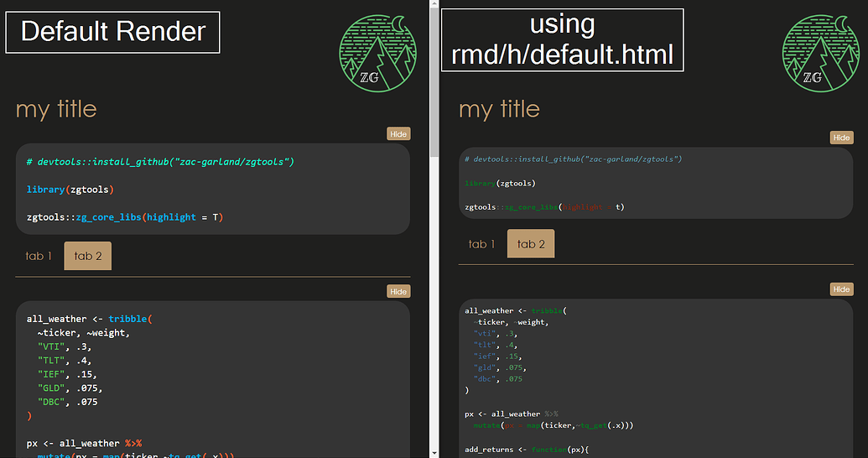Viewport: 868px width, 458px height.
Task: Click the "my title" heading in Default Render
Action: (56, 109)
